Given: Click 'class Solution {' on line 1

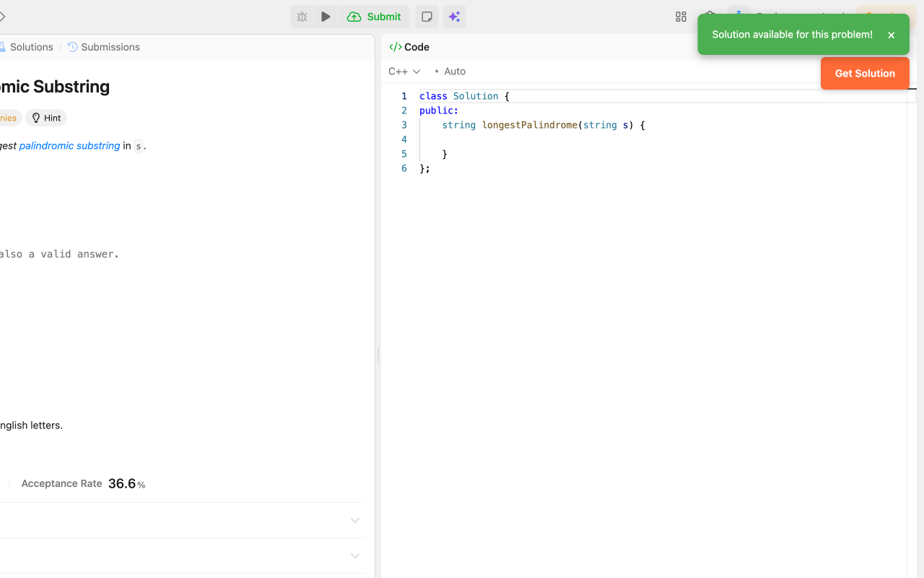Looking at the screenshot, I should click(x=464, y=96).
